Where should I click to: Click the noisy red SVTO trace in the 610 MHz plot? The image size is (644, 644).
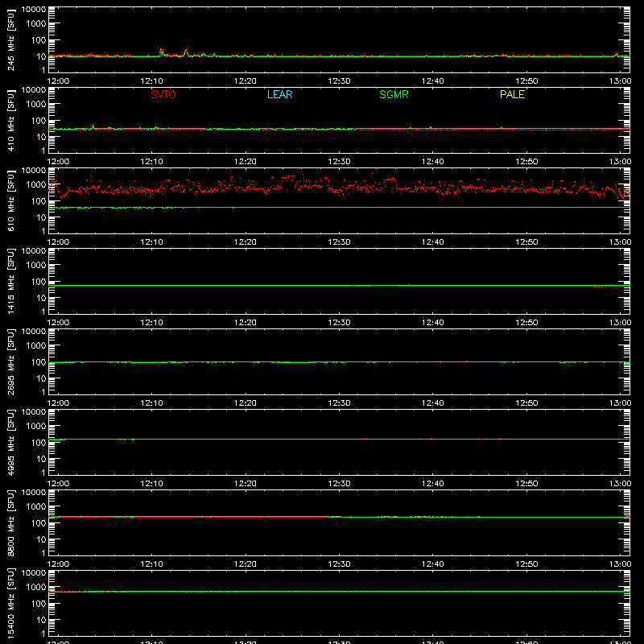[339, 187]
